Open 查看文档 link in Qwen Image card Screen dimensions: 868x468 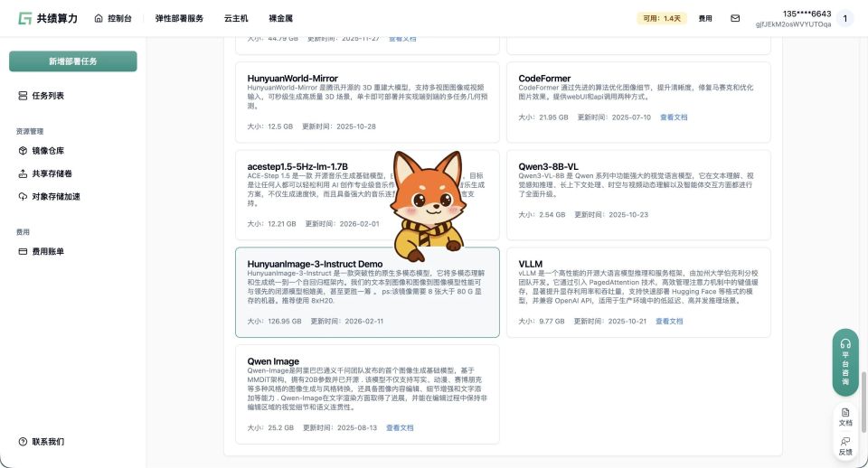pyautogui.click(x=400, y=427)
